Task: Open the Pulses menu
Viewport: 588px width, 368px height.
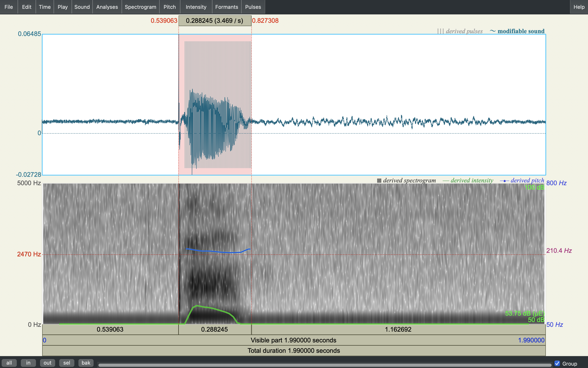Action: coord(253,7)
